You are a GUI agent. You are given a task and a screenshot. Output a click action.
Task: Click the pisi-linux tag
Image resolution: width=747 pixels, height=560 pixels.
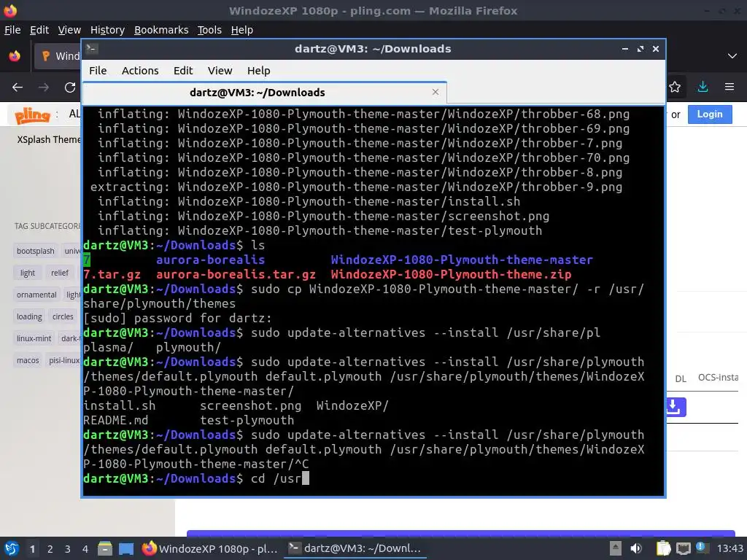(64, 360)
